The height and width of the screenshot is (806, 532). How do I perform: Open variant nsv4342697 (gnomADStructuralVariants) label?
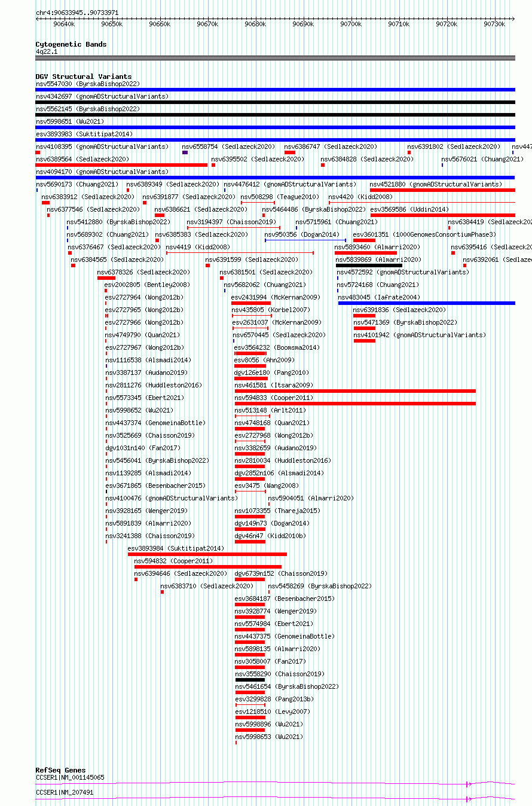(102, 96)
